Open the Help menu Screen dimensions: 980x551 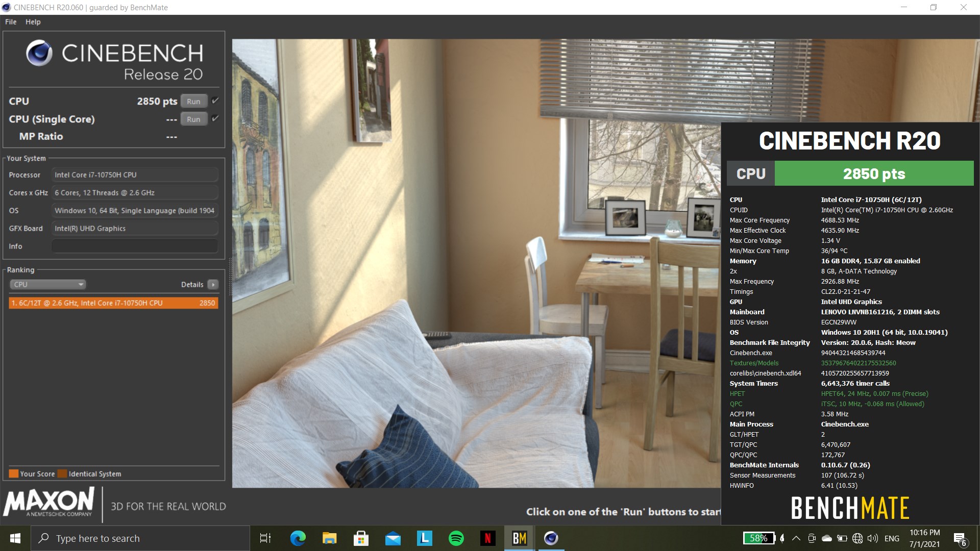(33, 22)
